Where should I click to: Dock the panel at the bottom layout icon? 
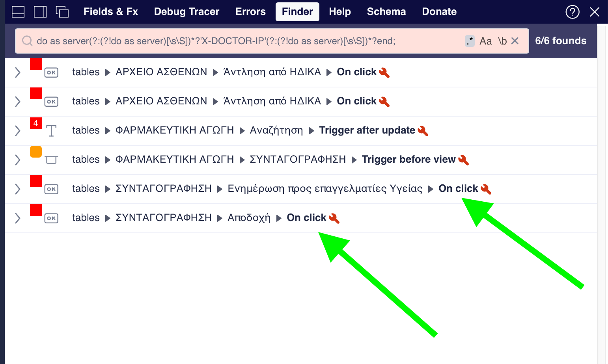pyautogui.click(x=18, y=12)
